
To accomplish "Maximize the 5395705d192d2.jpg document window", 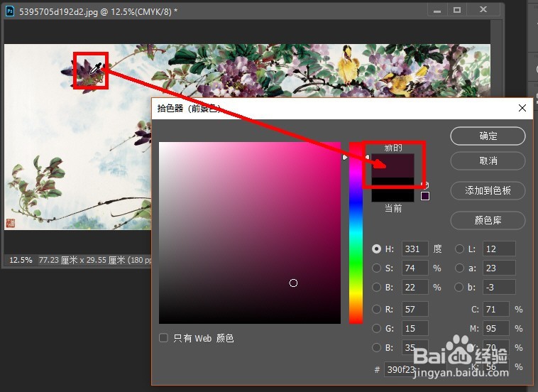I will (457, 10).
